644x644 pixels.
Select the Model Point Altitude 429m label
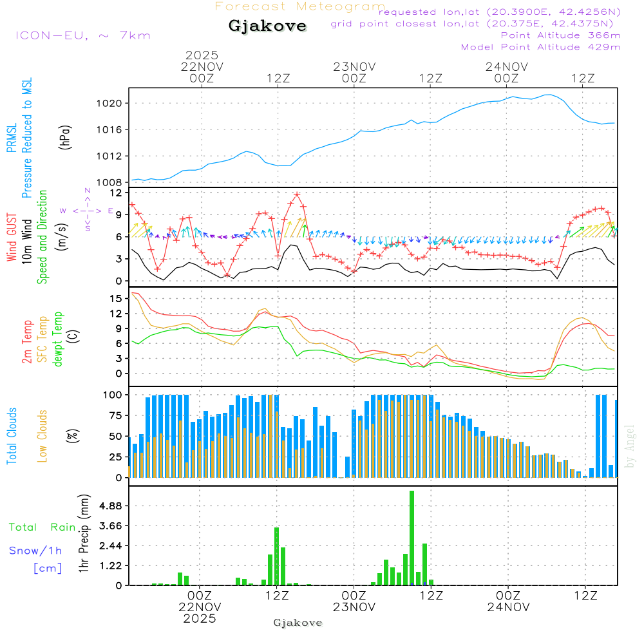click(x=540, y=47)
